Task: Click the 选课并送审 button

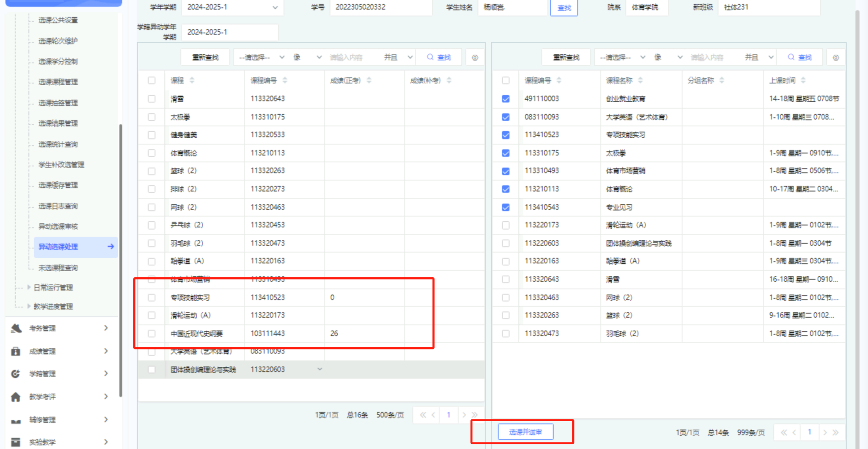Action: [525, 432]
